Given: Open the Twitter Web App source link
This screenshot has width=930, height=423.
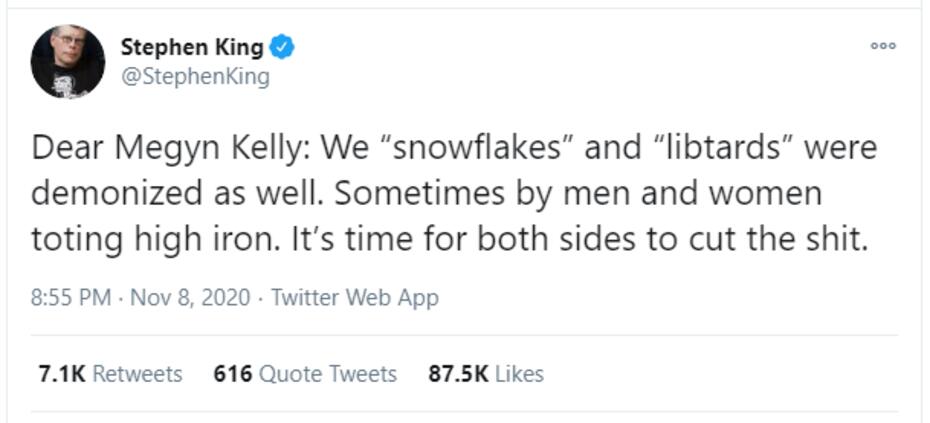Looking at the screenshot, I should [355, 297].
